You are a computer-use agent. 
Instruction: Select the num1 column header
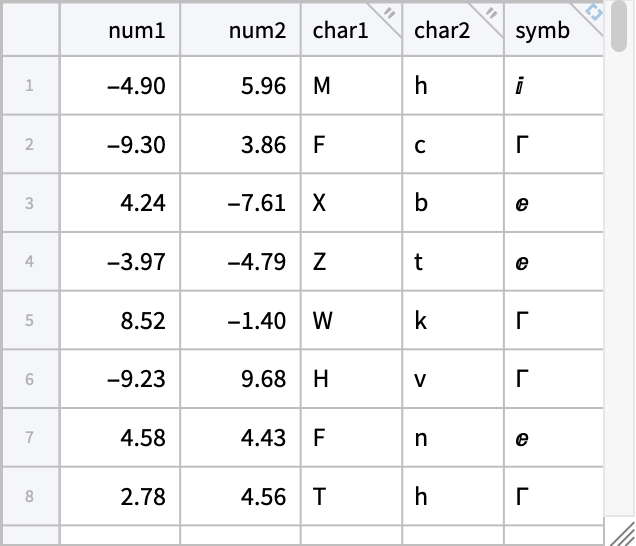coord(120,30)
